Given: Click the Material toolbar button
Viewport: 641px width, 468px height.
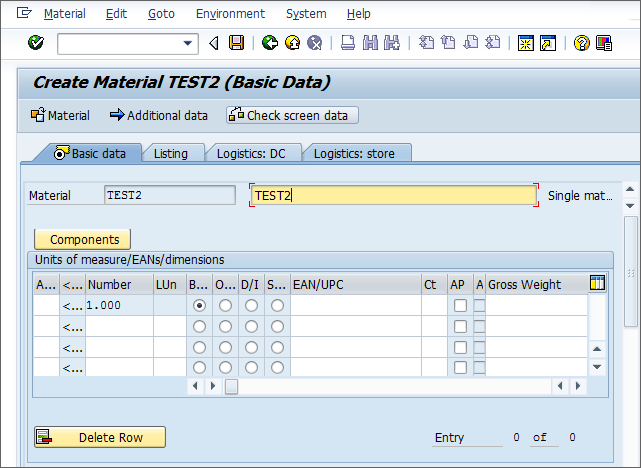Looking at the screenshot, I should coord(60,115).
